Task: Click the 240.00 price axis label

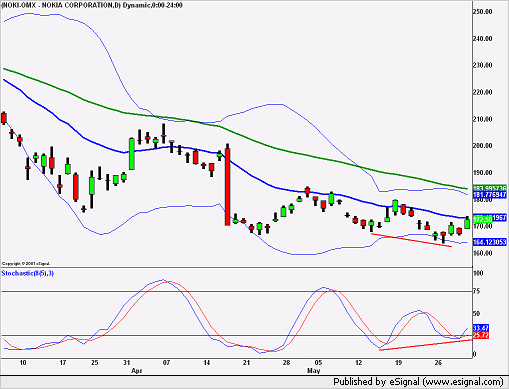Action: click(483, 39)
